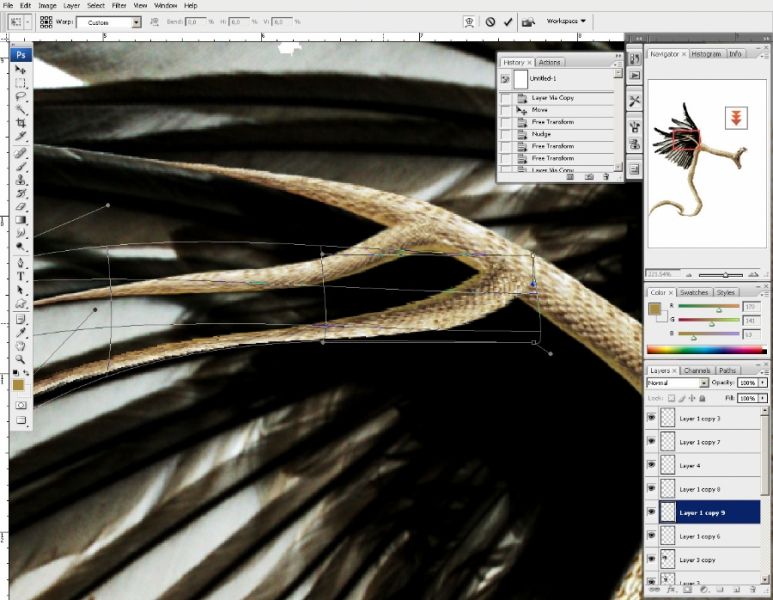Add layer style fx icon
The height and width of the screenshot is (600, 773).
(x=670, y=589)
